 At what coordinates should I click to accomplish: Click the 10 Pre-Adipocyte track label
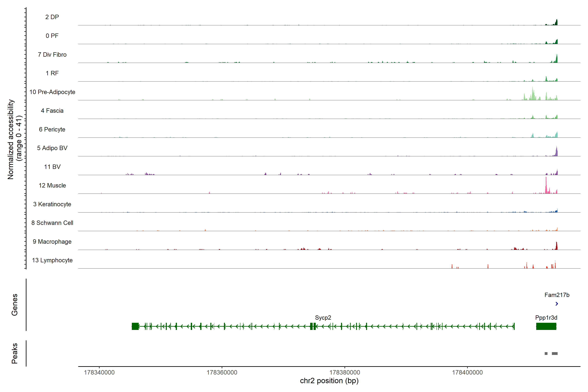(52, 92)
